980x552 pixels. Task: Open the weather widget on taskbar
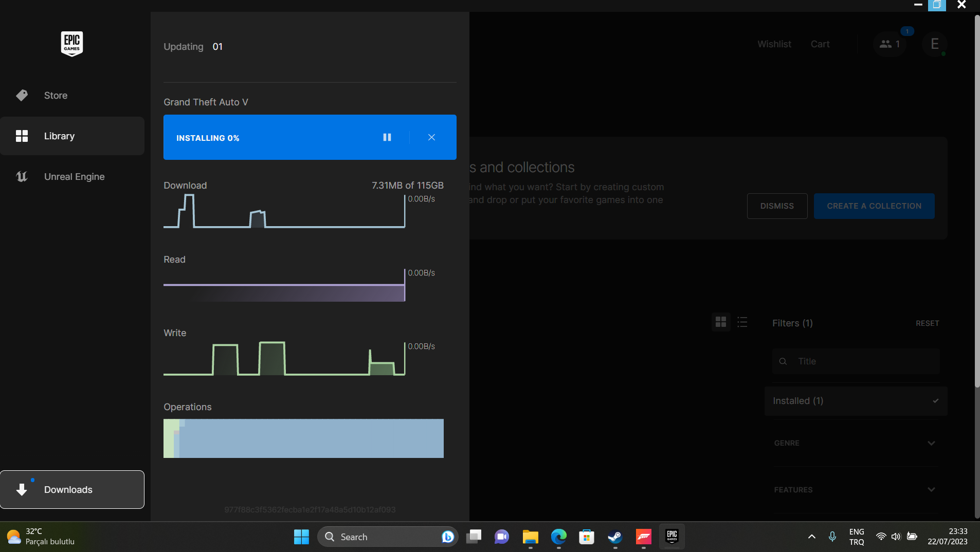pyautogui.click(x=41, y=537)
